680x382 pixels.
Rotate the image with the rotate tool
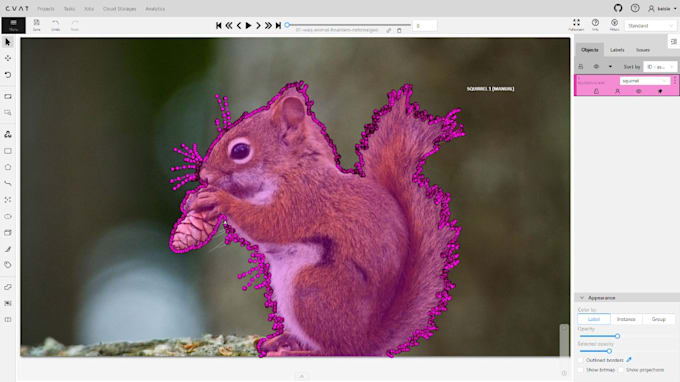point(8,75)
